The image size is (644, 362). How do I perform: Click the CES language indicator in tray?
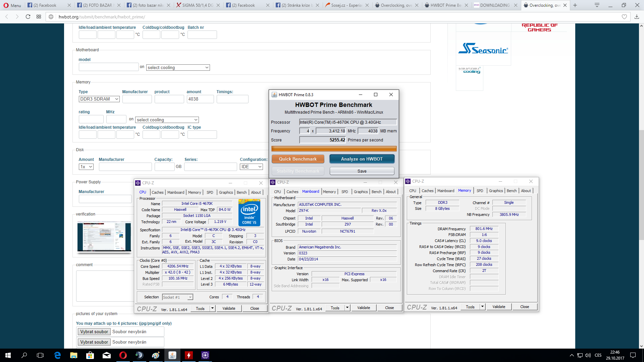coord(598,355)
